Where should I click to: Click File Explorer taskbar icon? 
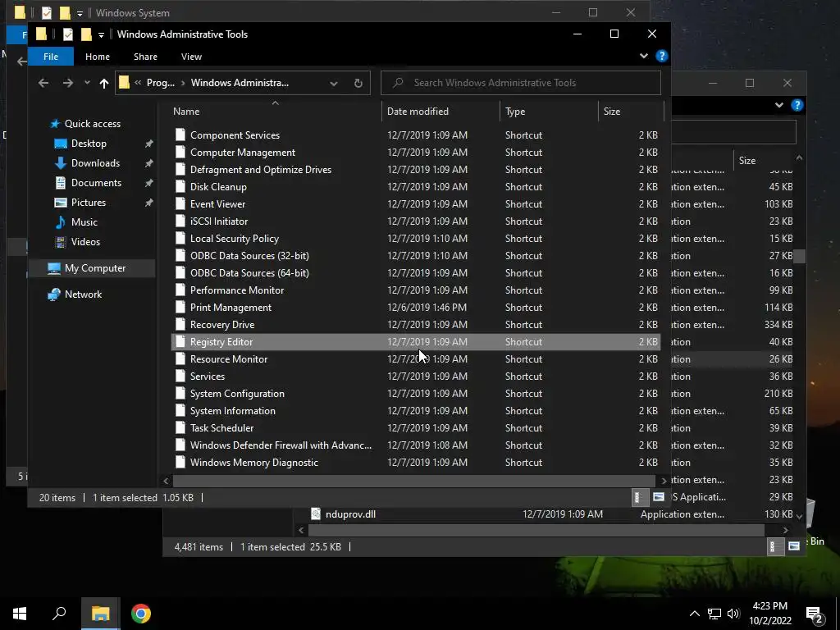(100, 614)
